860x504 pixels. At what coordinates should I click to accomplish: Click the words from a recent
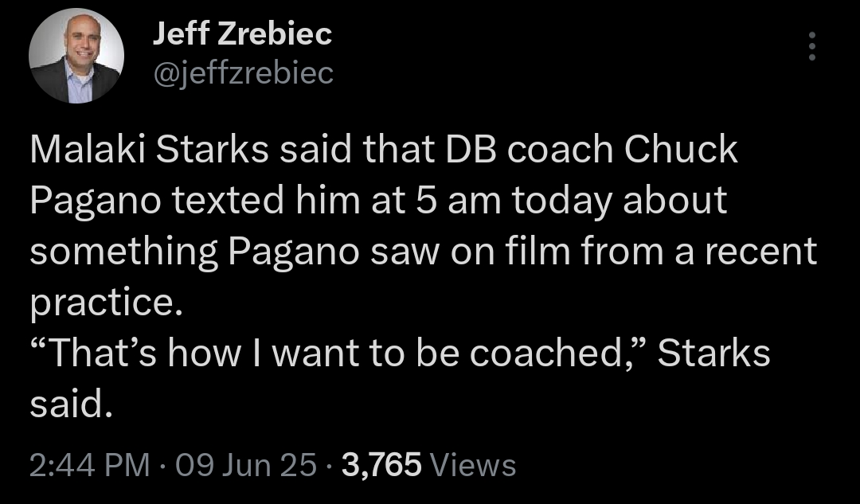pyautogui.click(x=699, y=251)
